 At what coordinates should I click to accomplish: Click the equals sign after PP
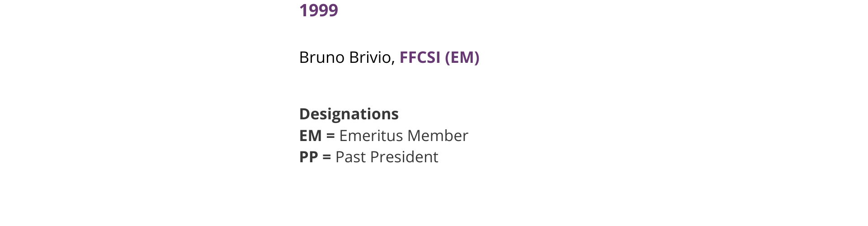326,157
